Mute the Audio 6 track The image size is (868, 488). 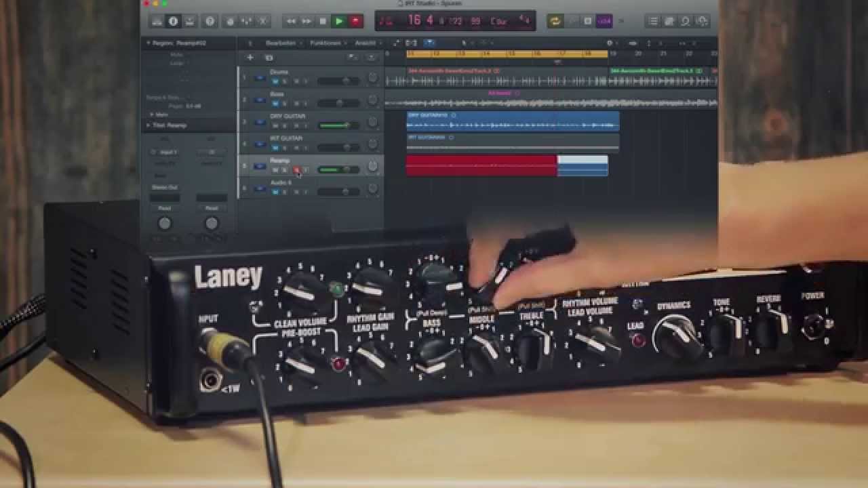(x=275, y=192)
